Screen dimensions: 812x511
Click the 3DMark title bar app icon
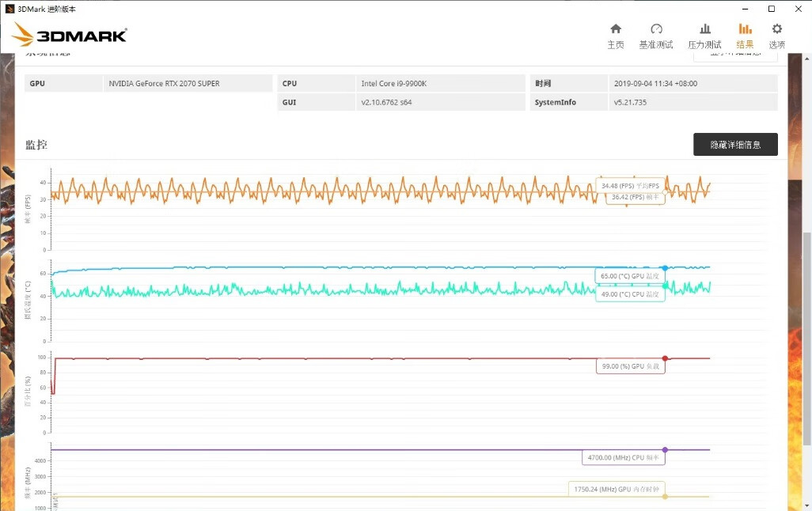[9, 9]
